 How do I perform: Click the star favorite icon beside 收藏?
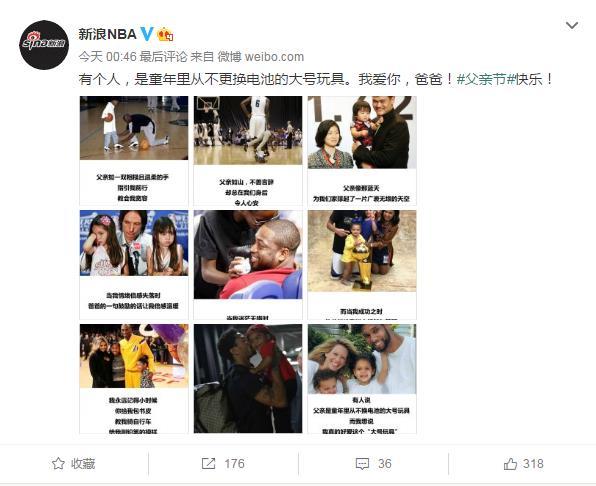coord(58,463)
